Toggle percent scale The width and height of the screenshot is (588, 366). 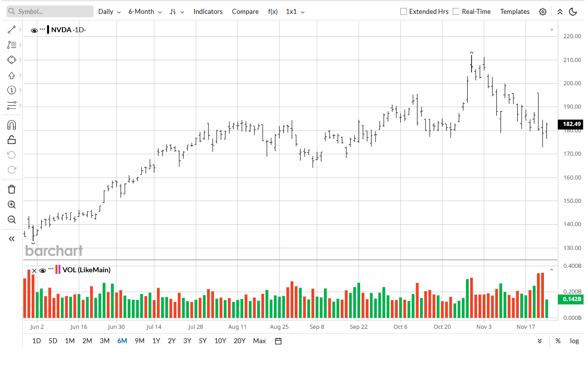click(558, 341)
